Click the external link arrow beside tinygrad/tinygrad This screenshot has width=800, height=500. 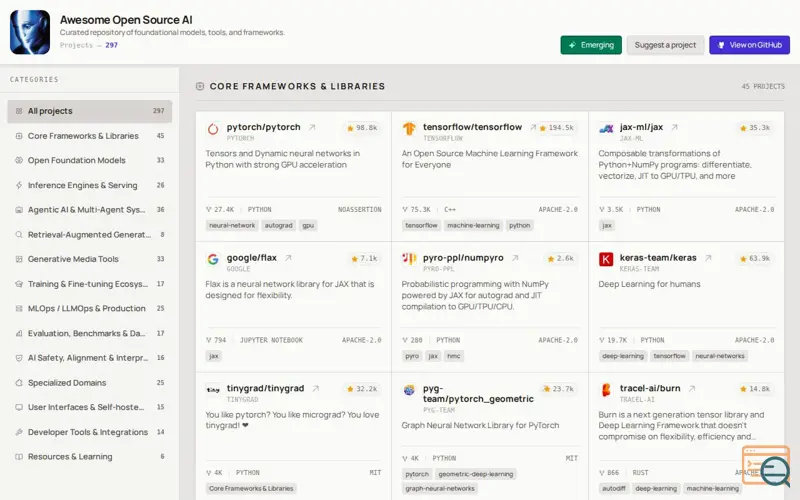click(x=316, y=389)
